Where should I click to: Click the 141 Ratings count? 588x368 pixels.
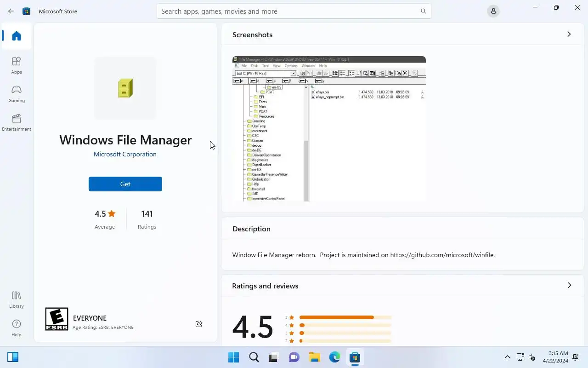pyautogui.click(x=147, y=219)
